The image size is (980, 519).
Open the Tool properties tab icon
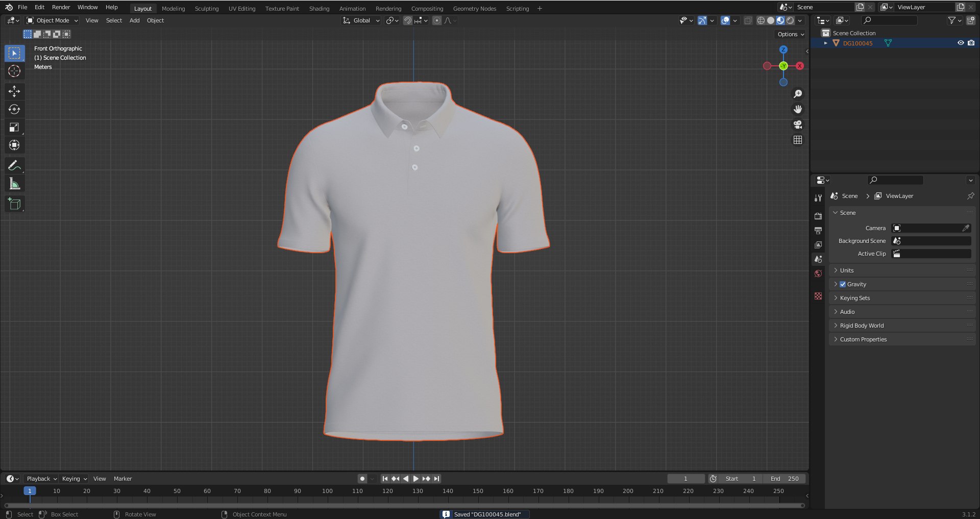click(818, 198)
